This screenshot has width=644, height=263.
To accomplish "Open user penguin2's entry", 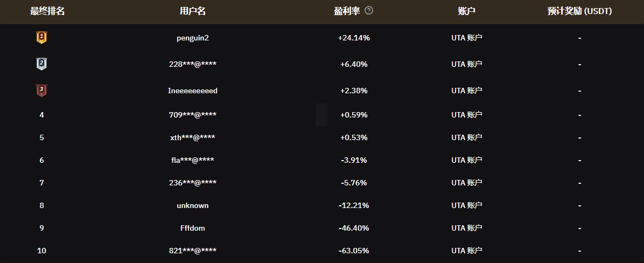I will [193, 38].
